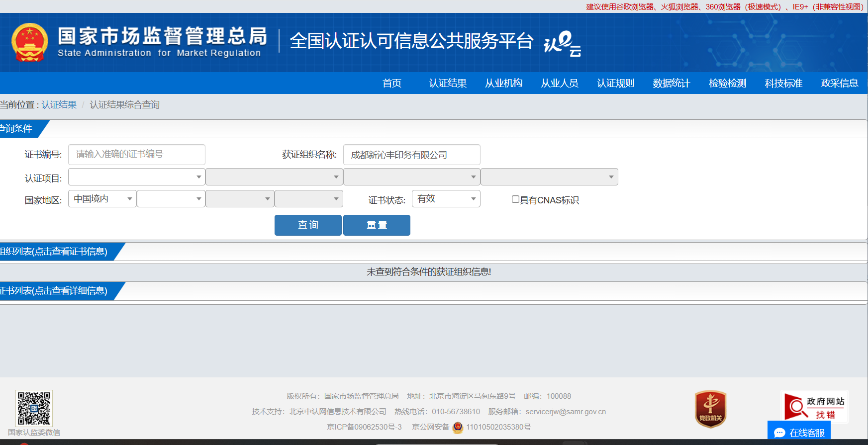The height and width of the screenshot is (445, 868).
Task: Enable the 具有CNAS标识 checkbox
Action: click(515, 199)
